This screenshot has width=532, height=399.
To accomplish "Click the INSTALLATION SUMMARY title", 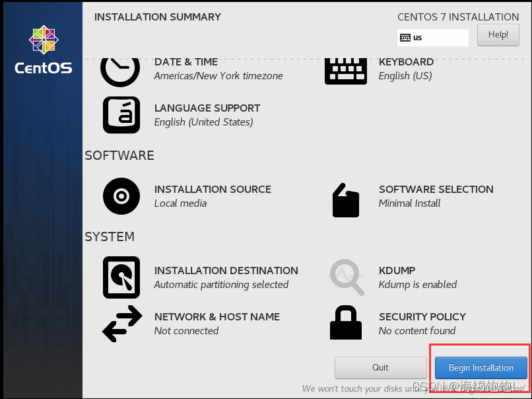I will [158, 17].
